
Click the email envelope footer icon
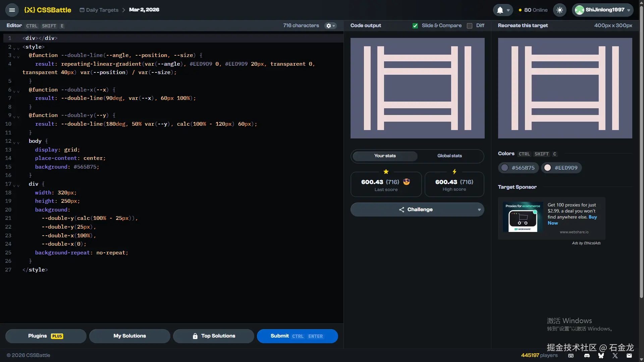[x=629, y=356]
